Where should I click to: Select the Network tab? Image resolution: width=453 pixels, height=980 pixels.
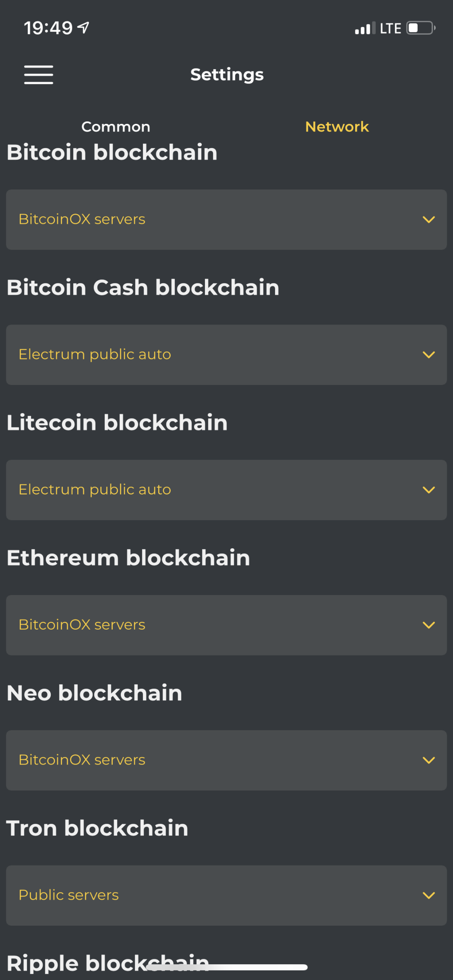337,126
